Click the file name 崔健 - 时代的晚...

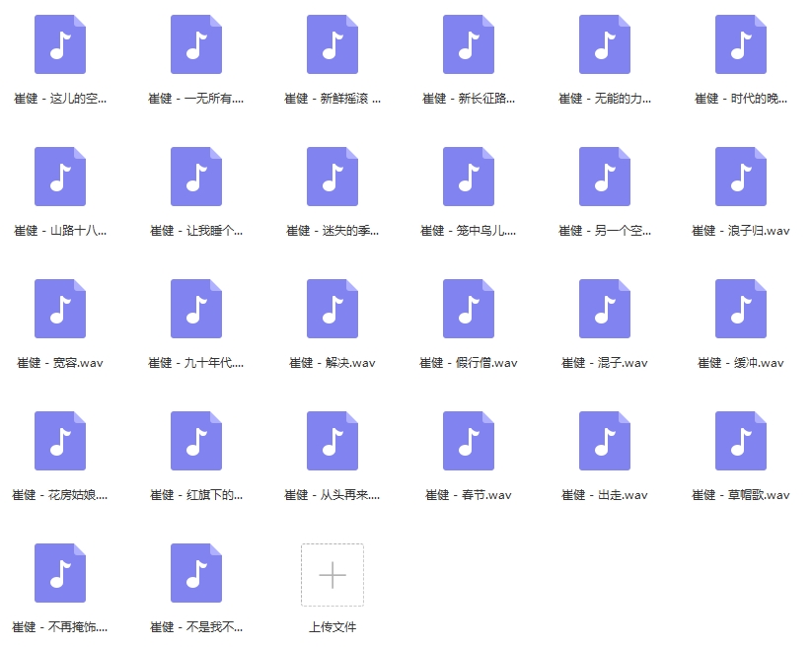pos(741,99)
